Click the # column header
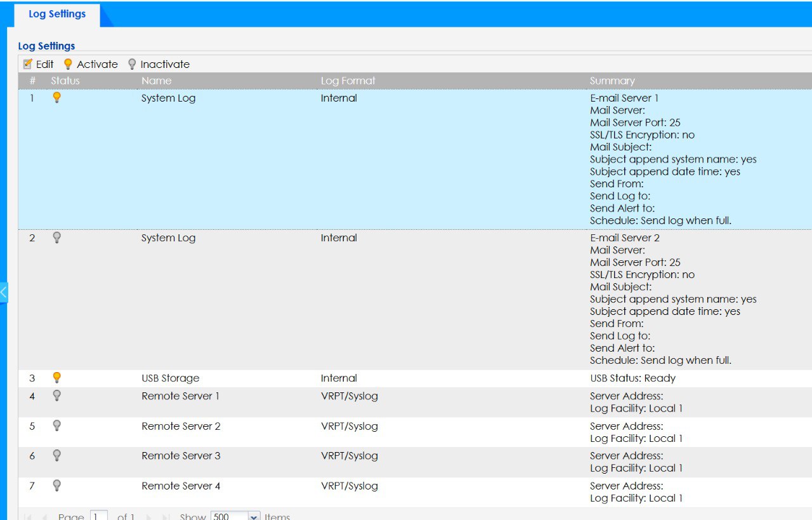The image size is (812, 520). click(32, 81)
